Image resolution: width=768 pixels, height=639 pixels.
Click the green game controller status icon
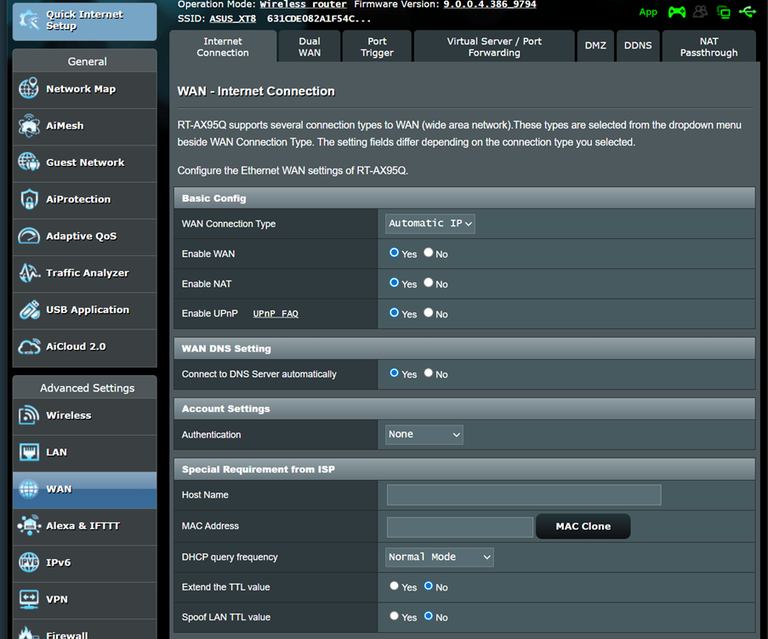click(676, 12)
